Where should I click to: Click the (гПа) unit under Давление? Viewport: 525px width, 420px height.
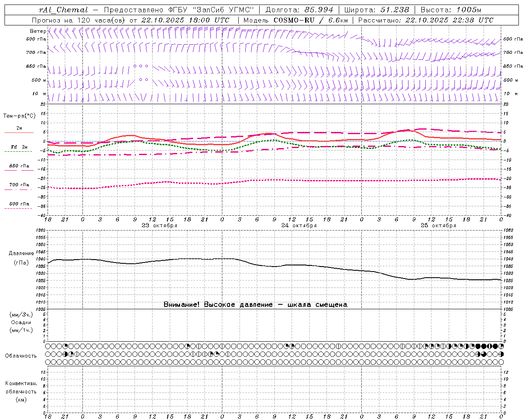click(21, 262)
